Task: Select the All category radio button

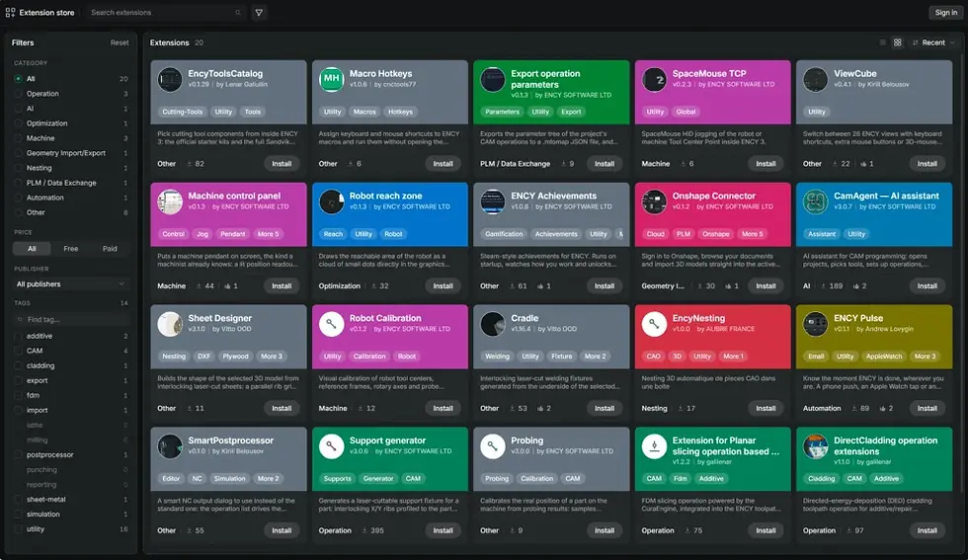Action: click(19, 79)
